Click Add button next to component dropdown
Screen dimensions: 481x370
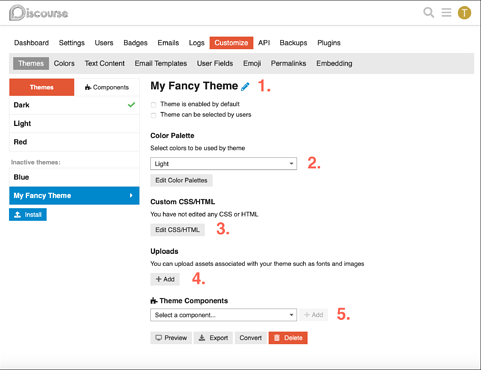tap(313, 315)
